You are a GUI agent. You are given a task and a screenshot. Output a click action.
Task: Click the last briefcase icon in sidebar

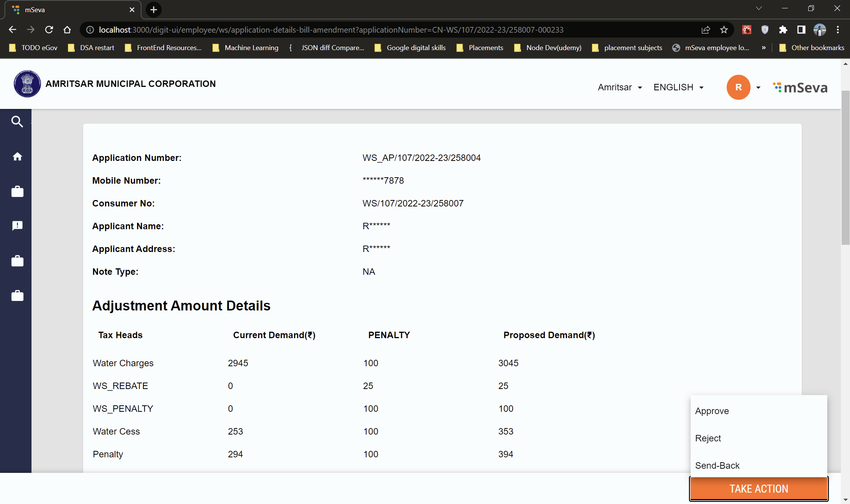[x=17, y=296]
